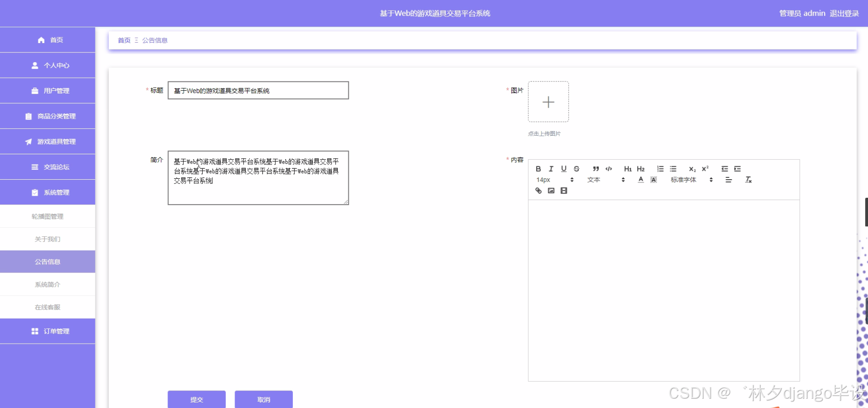868x408 pixels.
Task: Focus the 简介 summary textarea
Action: coord(258,178)
